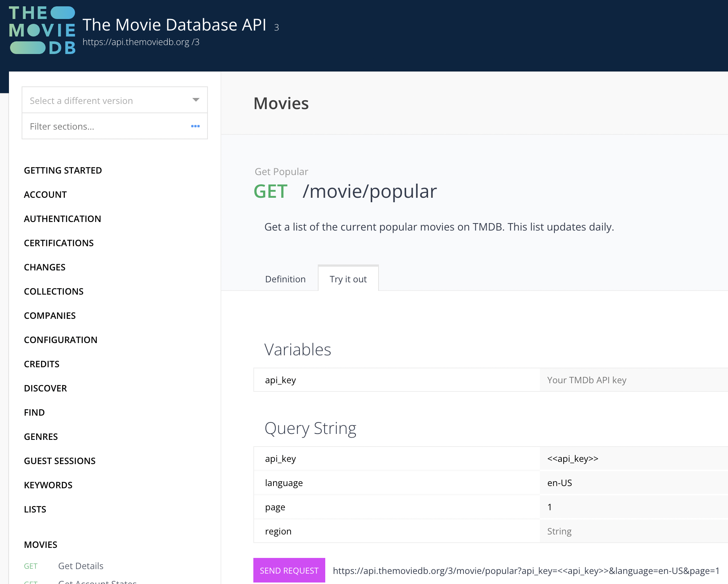Open the filter sections three-dot options
Image resolution: width=728 pixels, height=584 pixels.
[x=195, y=126]
